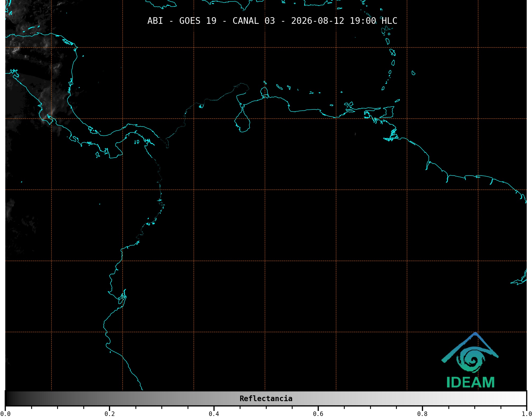The width and height of the screenshot is (532, 417).
Task: Select the image title text ABI - GOES 19
Action: (x=182, y=21)
